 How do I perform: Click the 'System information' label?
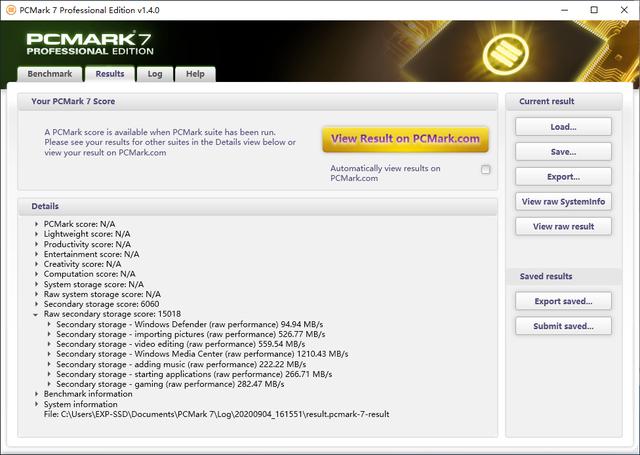[80, 404]
